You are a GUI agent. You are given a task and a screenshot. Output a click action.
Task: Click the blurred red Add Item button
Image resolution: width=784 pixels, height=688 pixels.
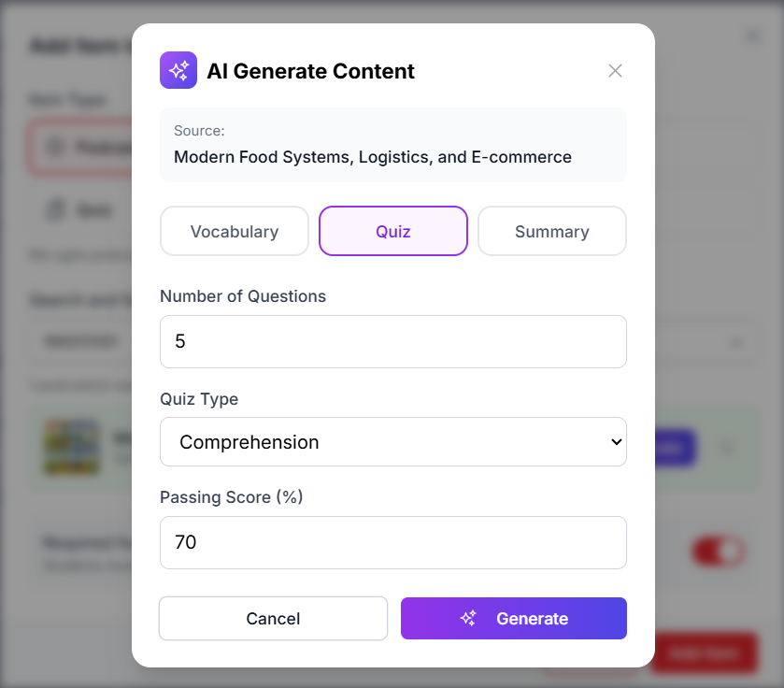click(704, 653)
